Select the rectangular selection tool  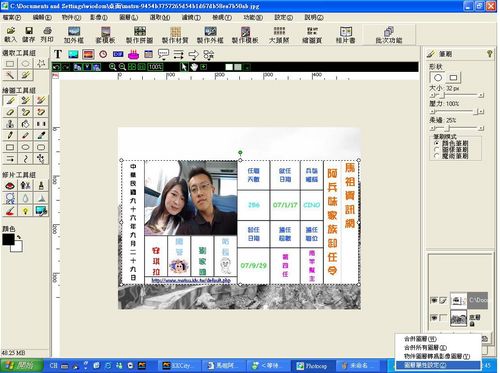[10, 63]
